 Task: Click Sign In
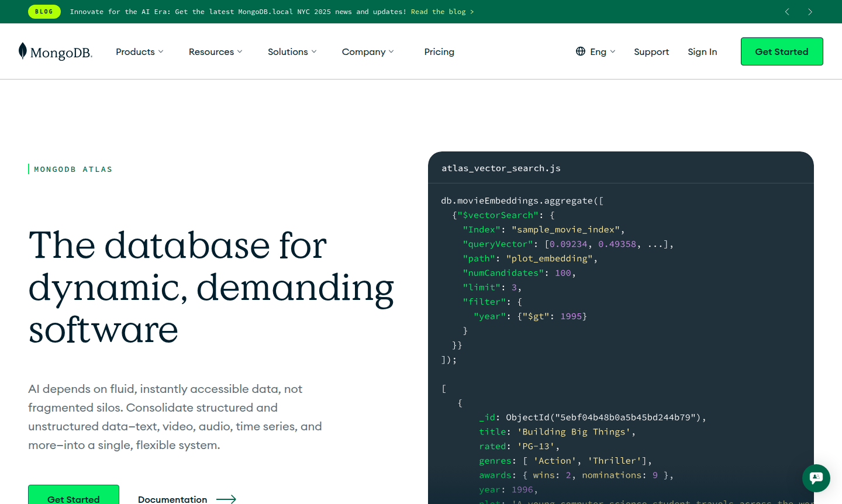click(x=702, y=51)
